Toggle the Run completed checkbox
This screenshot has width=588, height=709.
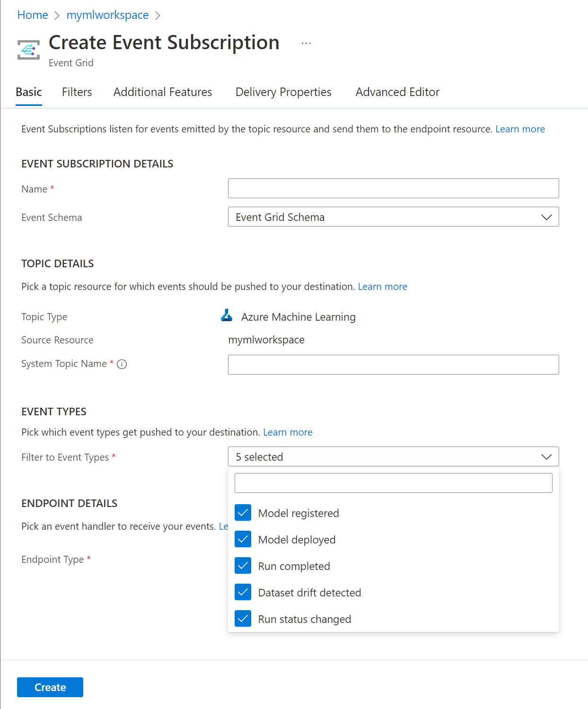(243, 566)
